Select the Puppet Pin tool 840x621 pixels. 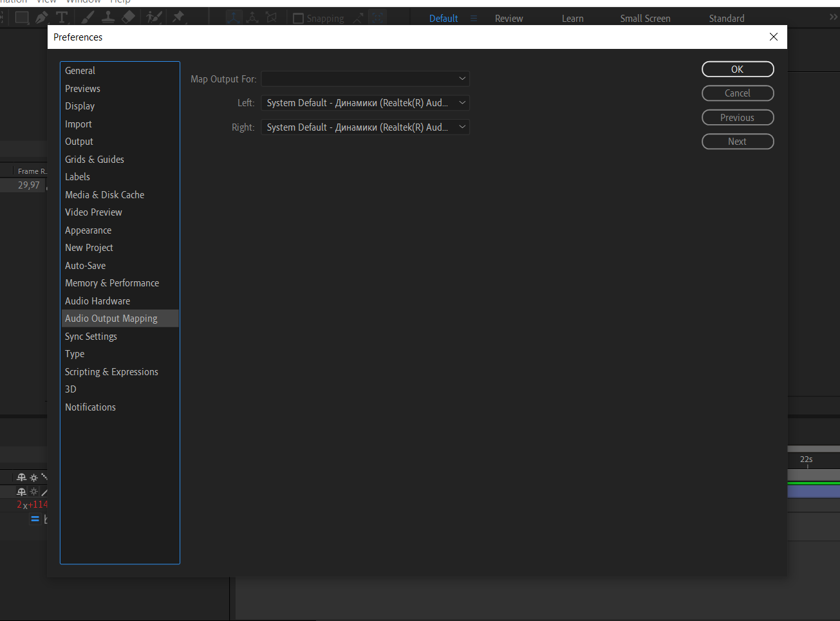pos(177,18)
